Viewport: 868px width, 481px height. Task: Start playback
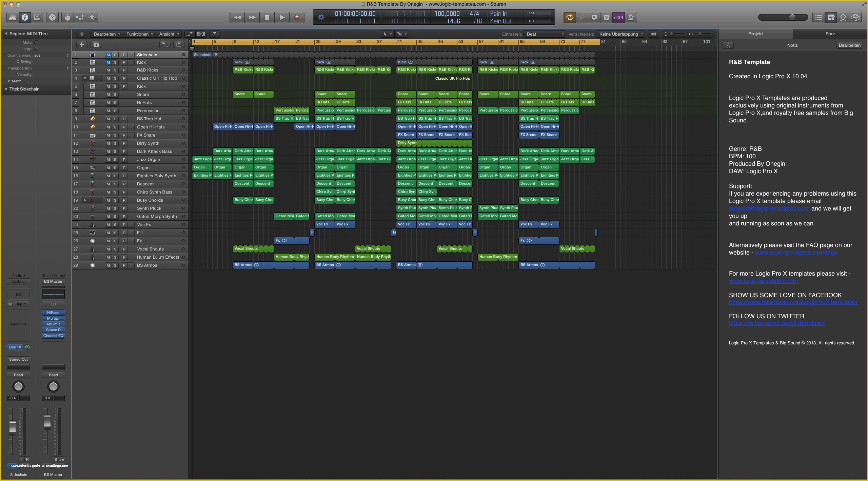coord(282,17)
